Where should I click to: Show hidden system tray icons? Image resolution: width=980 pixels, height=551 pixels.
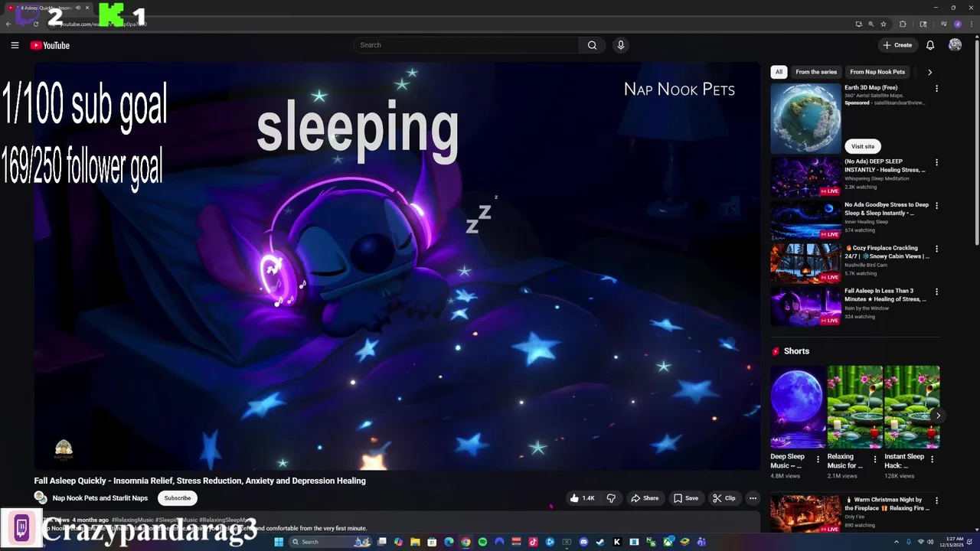point(895,542)
